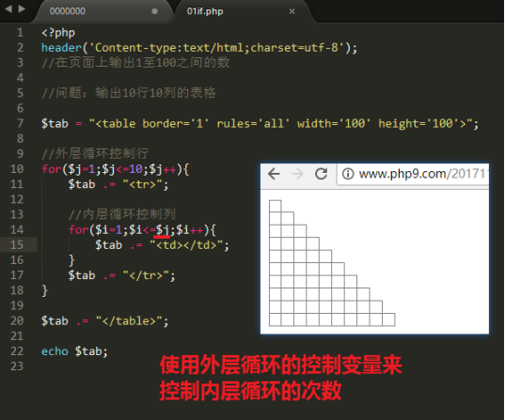Screen dimensions: 505x420
Task: Click line number 10 in gutter
Action: 17,169
